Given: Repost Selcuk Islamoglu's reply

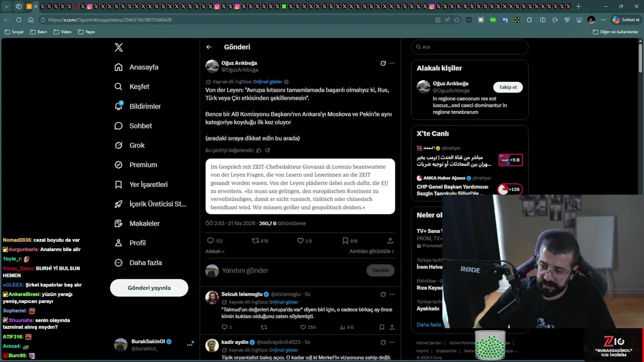Looking at the screenshot, I should (264, 327).
